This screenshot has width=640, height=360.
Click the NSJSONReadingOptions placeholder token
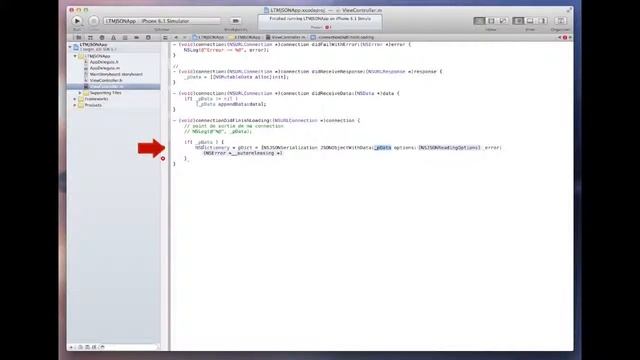click(449, 148)
